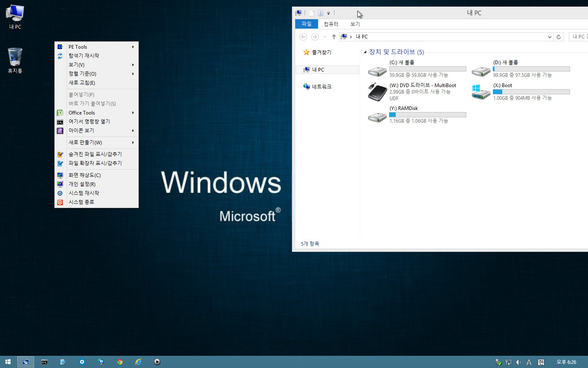Click the (X:) Boot usage bar
The height and width of the screenshot is (368, 588).
(531, 92)
